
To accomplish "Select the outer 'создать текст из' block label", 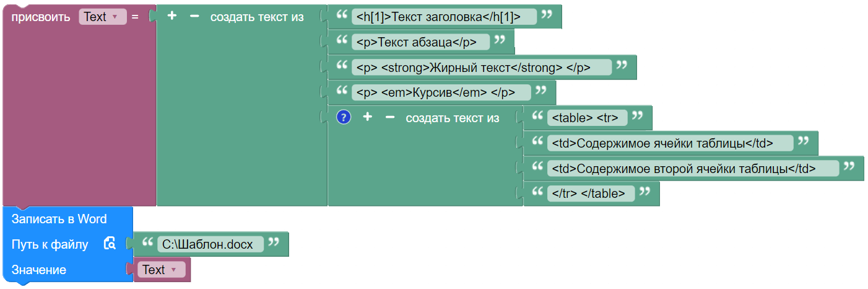I will click(257, 17).
